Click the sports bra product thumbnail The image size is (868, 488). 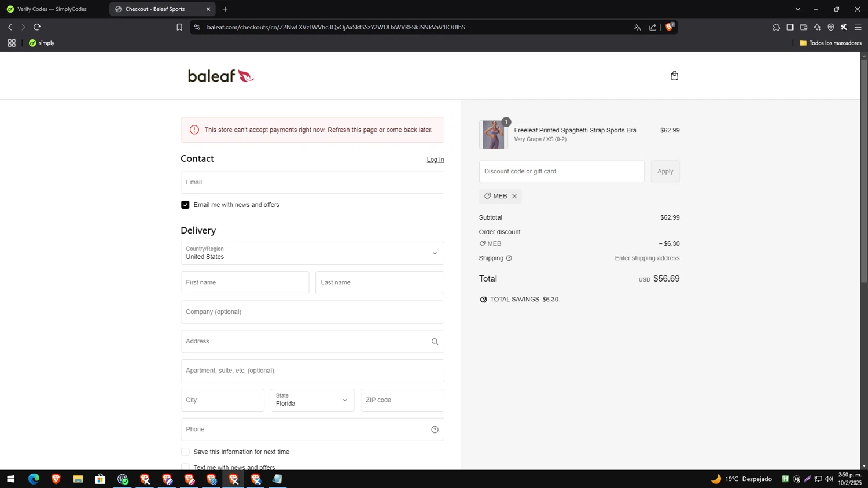494,135
